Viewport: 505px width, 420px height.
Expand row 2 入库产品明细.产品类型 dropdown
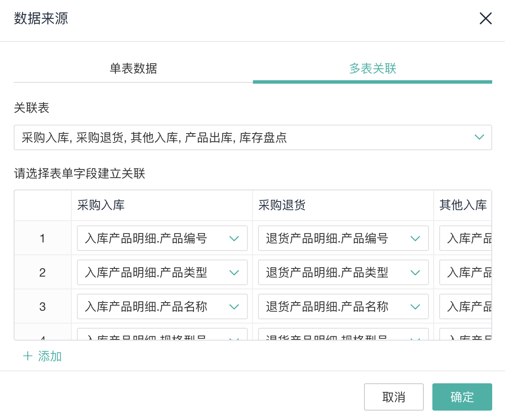(162, 272)
